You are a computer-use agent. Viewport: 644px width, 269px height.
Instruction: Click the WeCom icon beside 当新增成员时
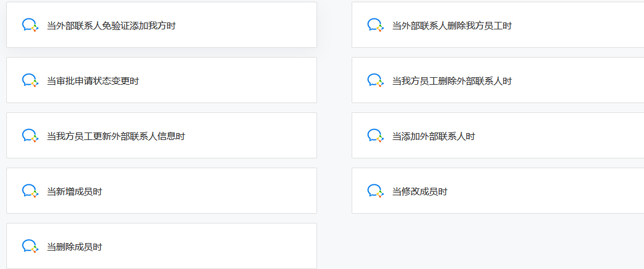click(30, 191)
